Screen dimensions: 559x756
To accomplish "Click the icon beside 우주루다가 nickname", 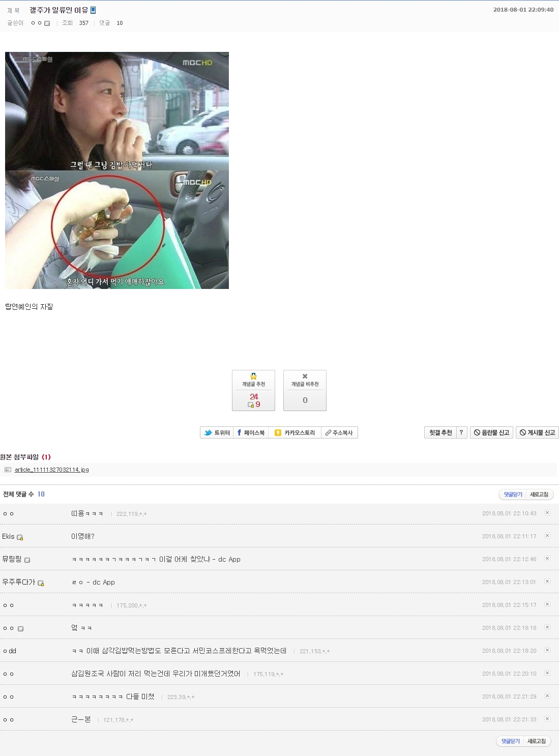I will click(x=41, y=583).
